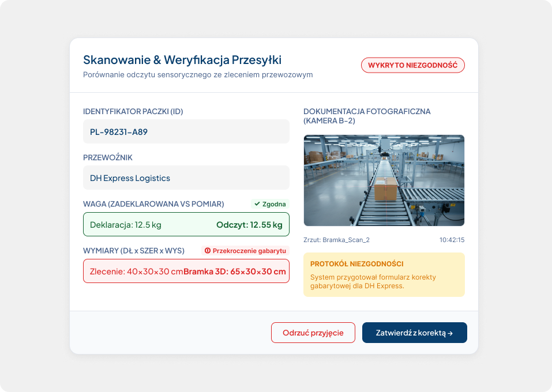The height and width of the screenshot is (392, 552).
Task: Click the Zrzut: Bramka_Scan_2 caption
Action: [x=336, y=240]
